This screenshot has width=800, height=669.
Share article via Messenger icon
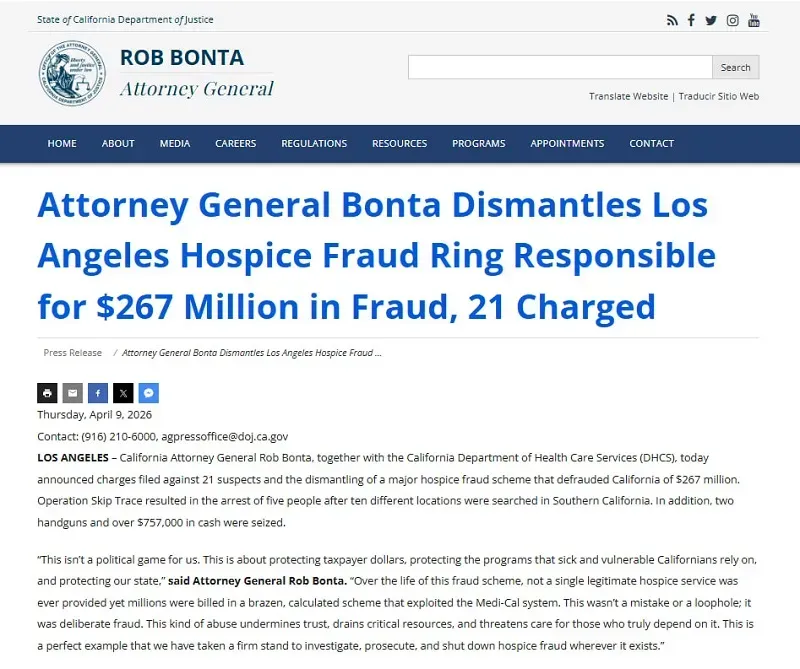click(x=149, y=393)
